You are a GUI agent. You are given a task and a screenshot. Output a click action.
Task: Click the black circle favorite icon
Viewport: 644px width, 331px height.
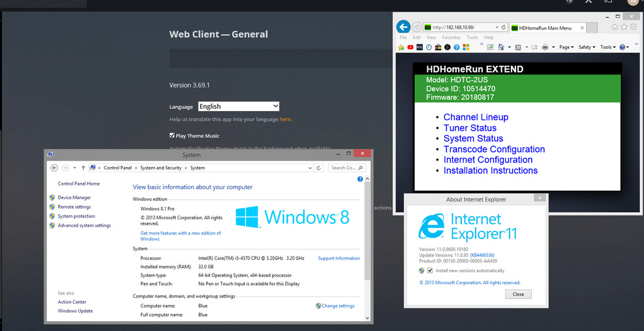(447, 47)
